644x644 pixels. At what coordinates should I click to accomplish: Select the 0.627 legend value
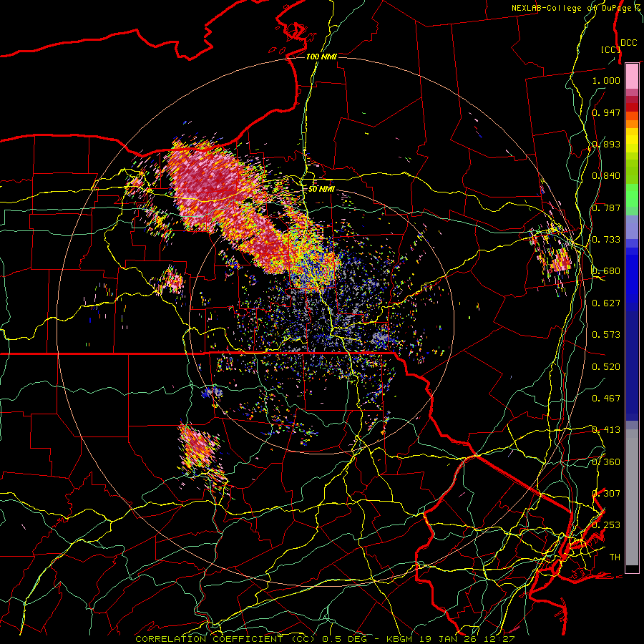coord(606,303)
